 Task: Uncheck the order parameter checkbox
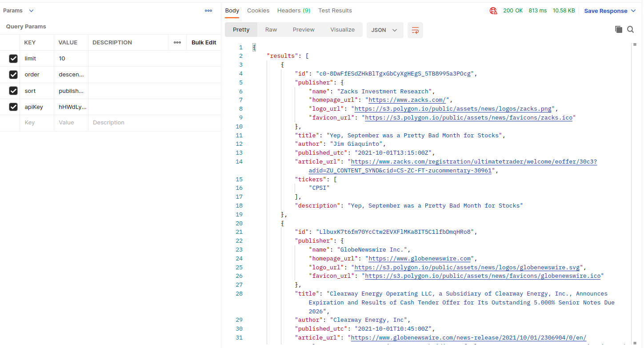[13, 75]
